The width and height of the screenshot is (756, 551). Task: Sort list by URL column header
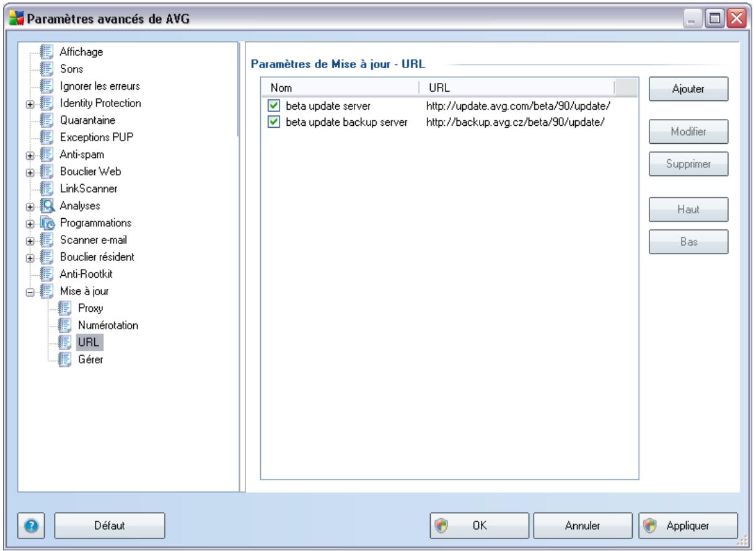point(516,88)
